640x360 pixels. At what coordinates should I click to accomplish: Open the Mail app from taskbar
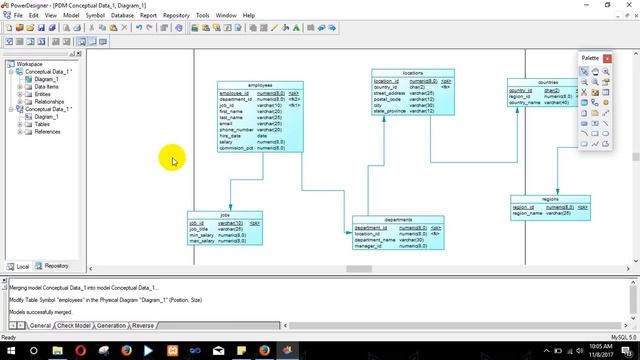click(x=218, y=351)
